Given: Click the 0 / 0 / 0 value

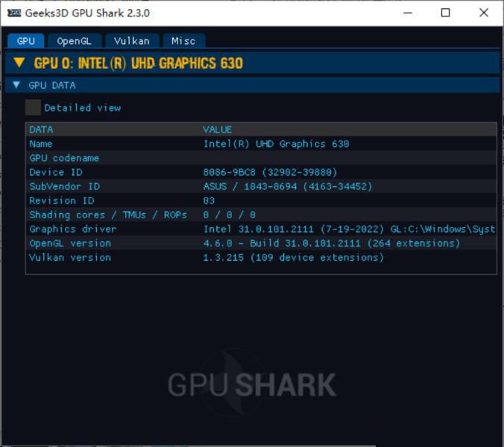Looking at the screenshot, I should 229,215.
